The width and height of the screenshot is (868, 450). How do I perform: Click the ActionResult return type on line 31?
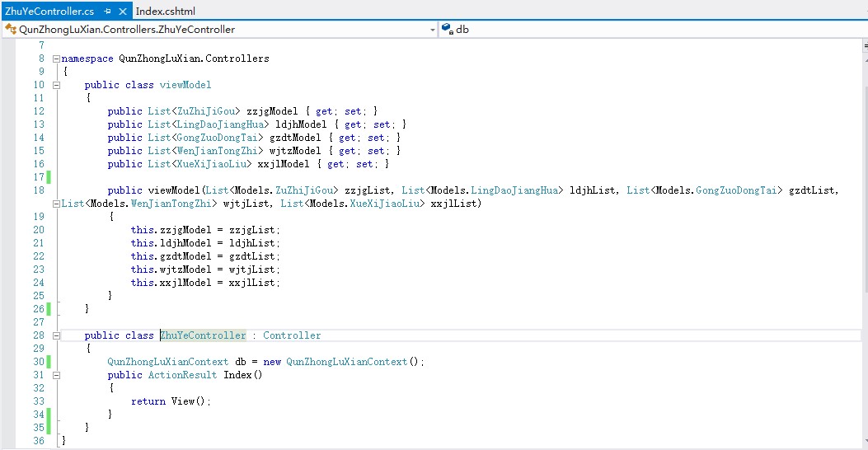[182, 375]
